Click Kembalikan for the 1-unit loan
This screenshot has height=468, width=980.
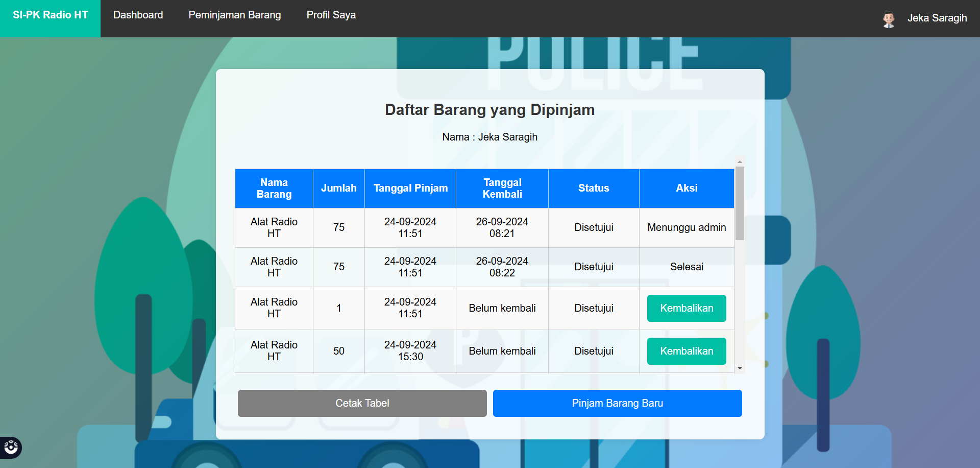687,308
